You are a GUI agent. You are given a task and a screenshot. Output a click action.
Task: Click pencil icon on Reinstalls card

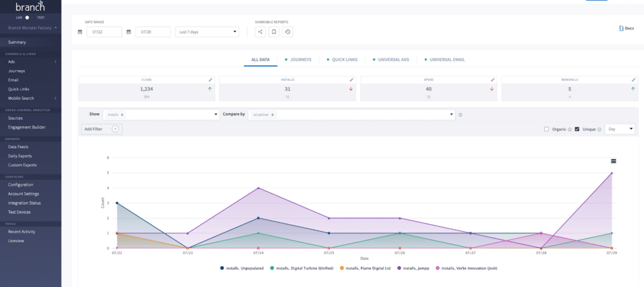[x=634, y=80]
